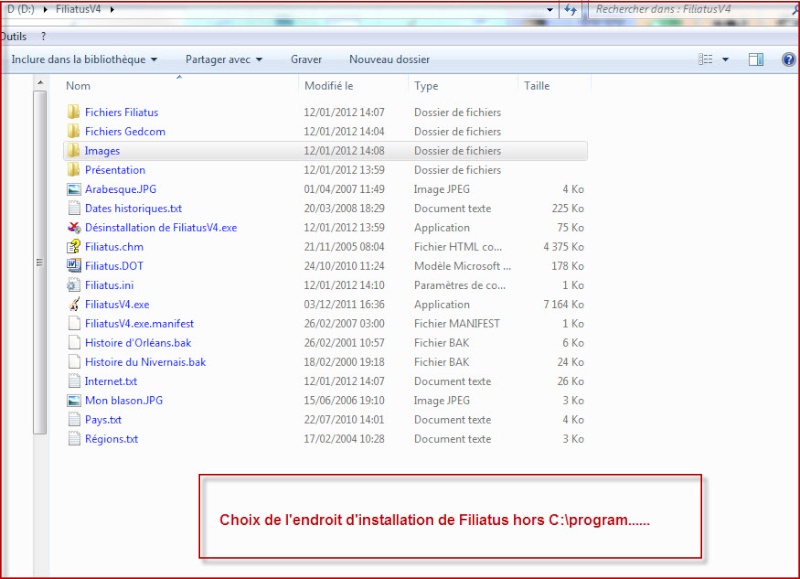Click the Filiatus.chm help file icon
The width and height of the screenshot is (800, 579).
[x=74, y=246]
